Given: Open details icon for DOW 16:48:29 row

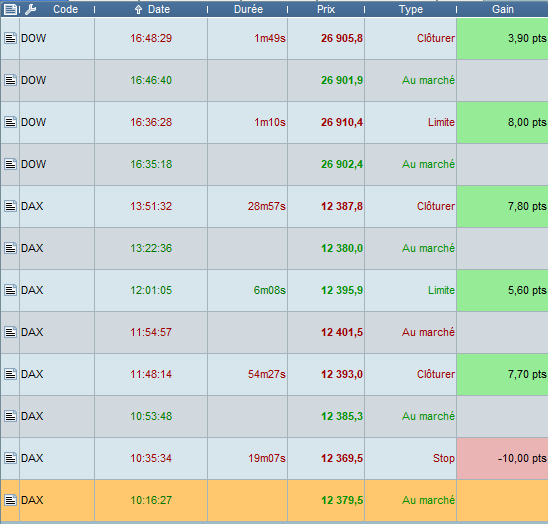Looking at the screenshot, I should pyautogui.click(x=10, y=38).
